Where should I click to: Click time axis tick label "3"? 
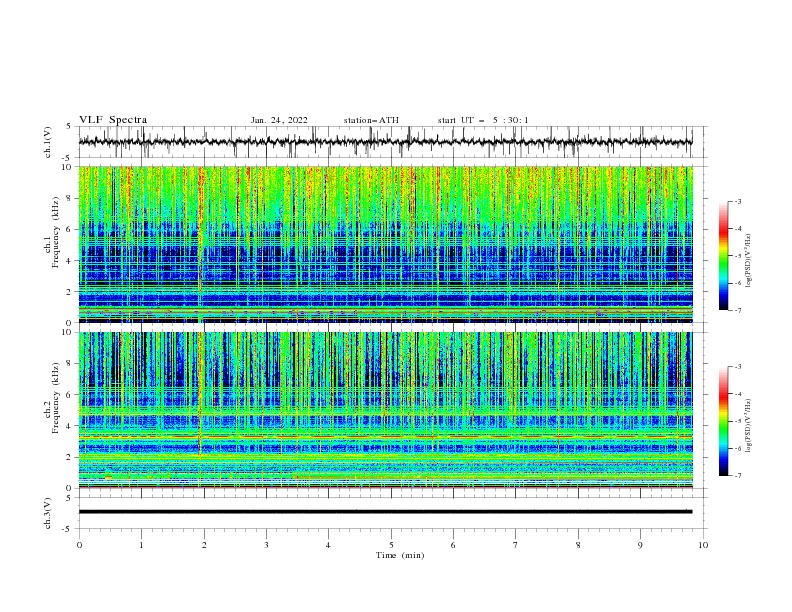pyautogui.click(x=266, y=545)
